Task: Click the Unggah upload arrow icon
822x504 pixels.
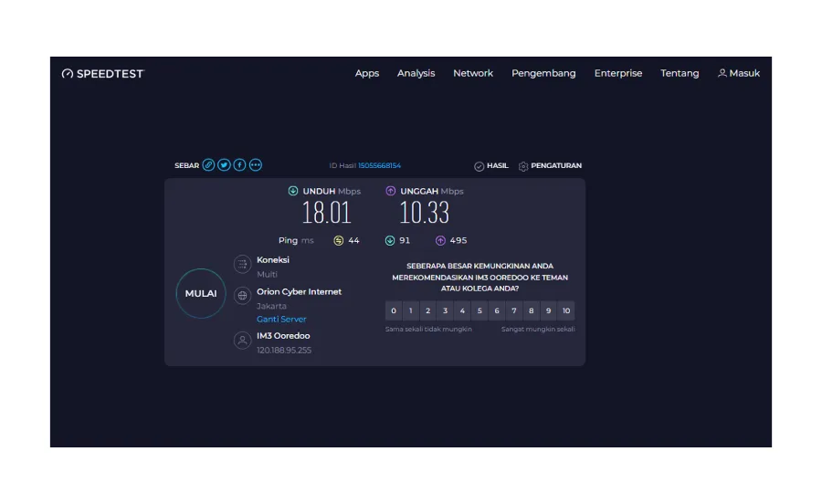Action: click(391, 191)
